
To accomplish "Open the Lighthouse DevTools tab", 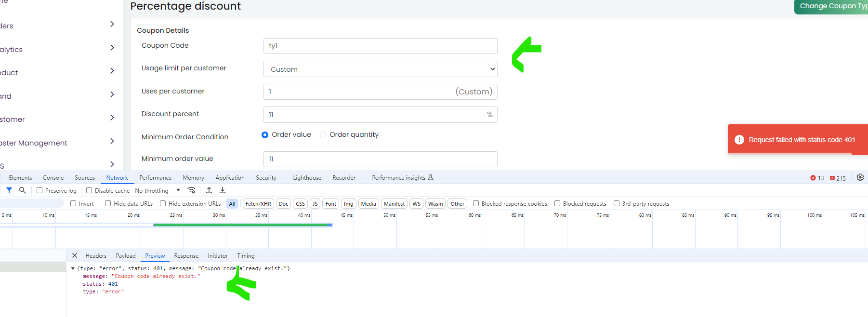I will point(307,178).
